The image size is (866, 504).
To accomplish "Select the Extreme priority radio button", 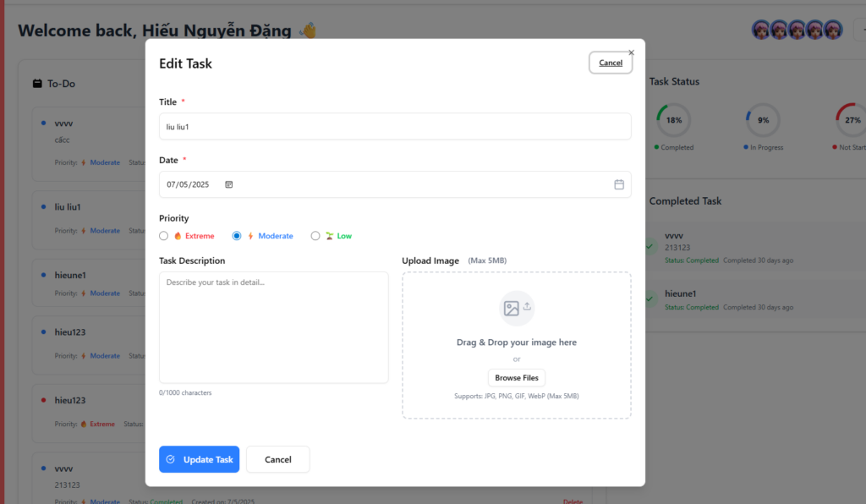I will tap(164, 236).
